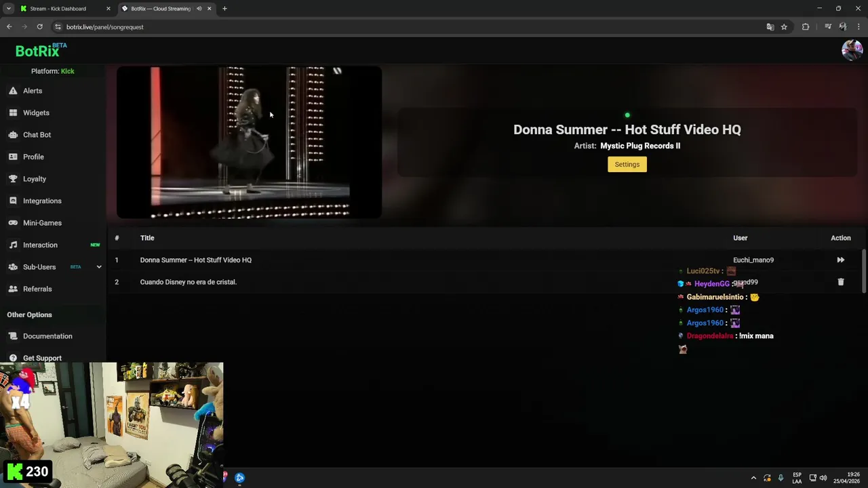The image size is (868, 488).
Task: Open a new browser tab
Action: [224, 9]
